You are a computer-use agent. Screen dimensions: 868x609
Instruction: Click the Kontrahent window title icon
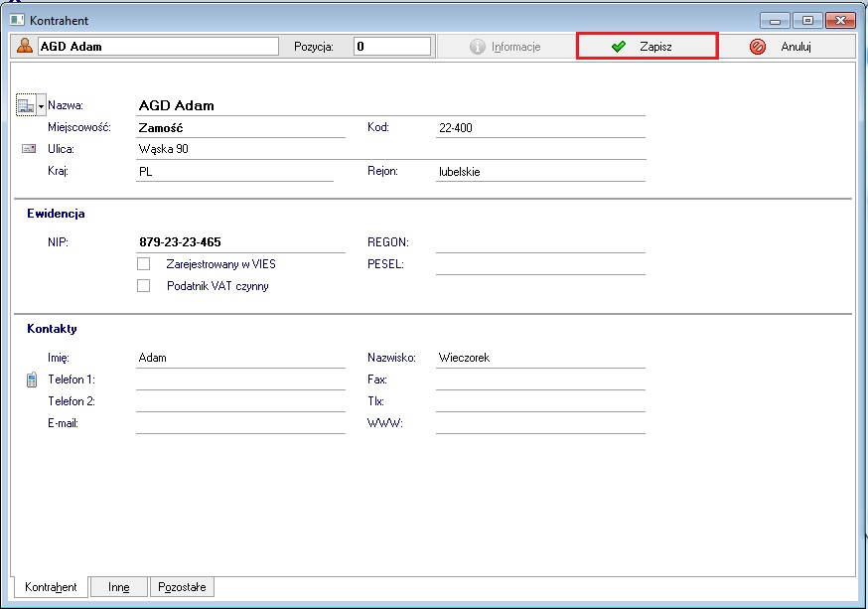pyautogui.click(x=17, y=20)
